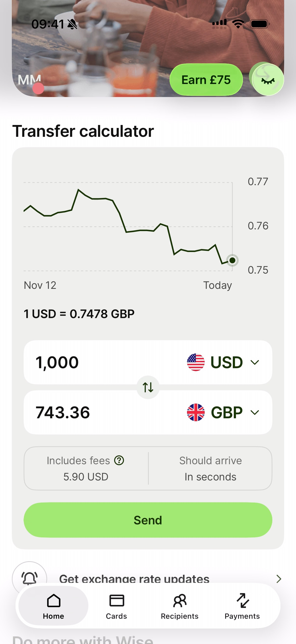Select the Today marker on rate chart

pyautogui.click(x=232, y=260)
